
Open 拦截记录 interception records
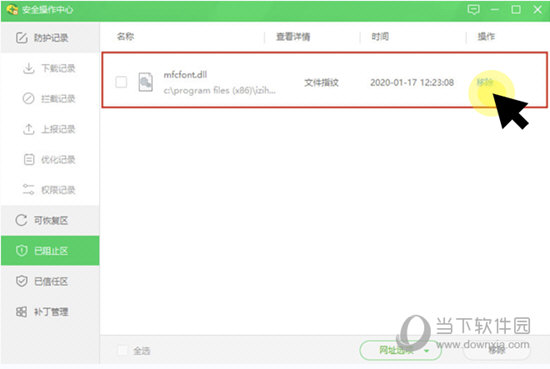(50, 99)
